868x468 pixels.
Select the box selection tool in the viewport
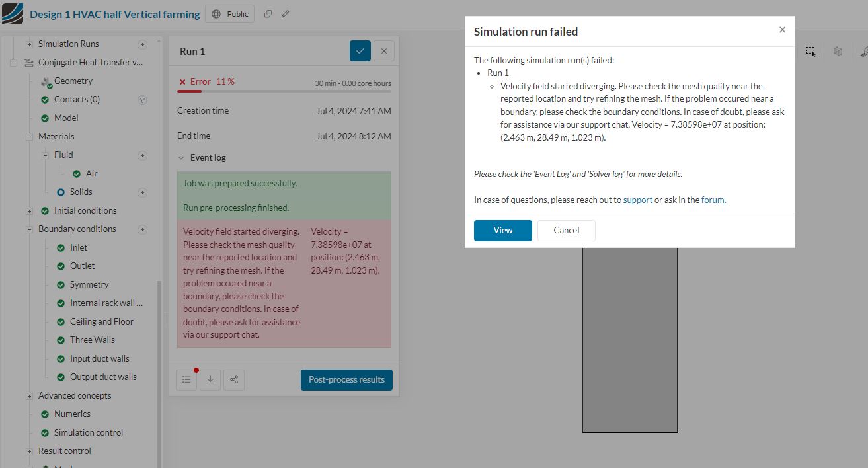click(810, 51)
